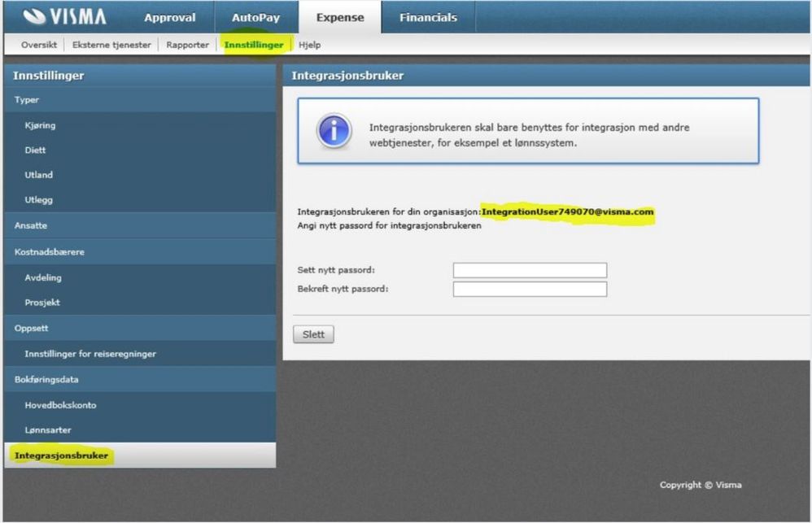812x523 pixels.
Task: Select Prosjekt in the sidebar
Action: (x=140, y=303)
